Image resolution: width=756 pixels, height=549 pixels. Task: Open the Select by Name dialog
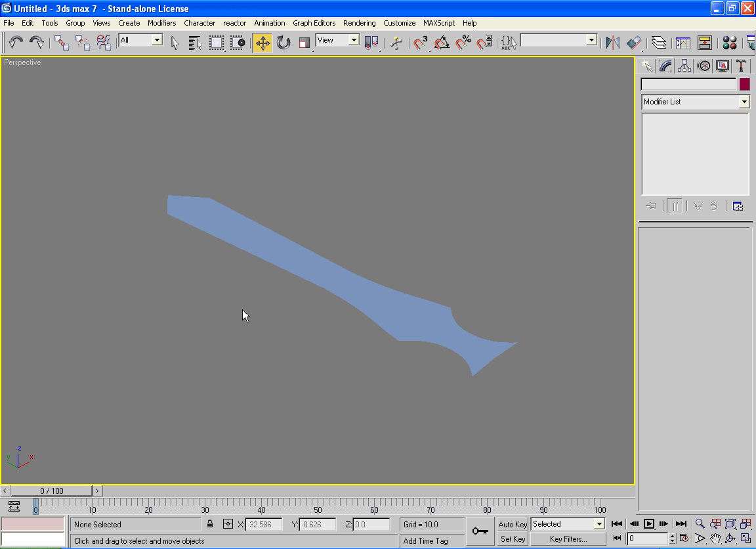click(x=195, y=43)
